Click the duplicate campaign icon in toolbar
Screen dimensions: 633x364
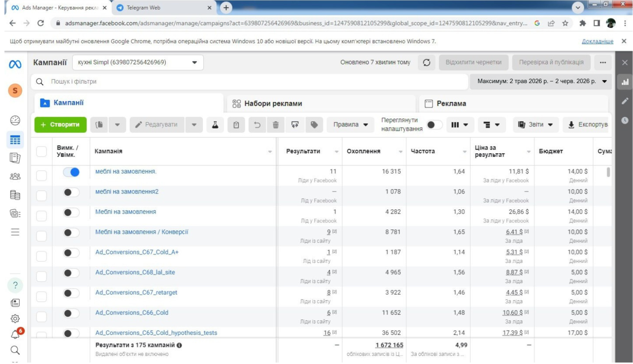[x=99, y=125]
